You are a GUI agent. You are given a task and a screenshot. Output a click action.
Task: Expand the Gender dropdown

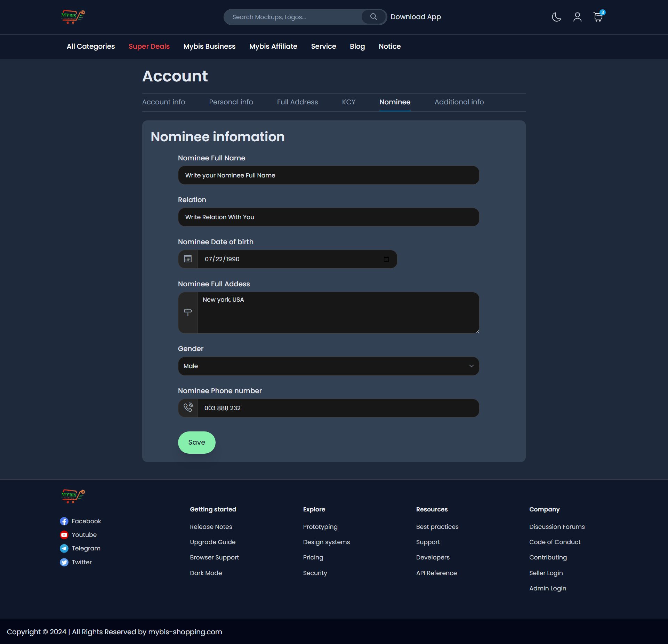pos(328,366)
